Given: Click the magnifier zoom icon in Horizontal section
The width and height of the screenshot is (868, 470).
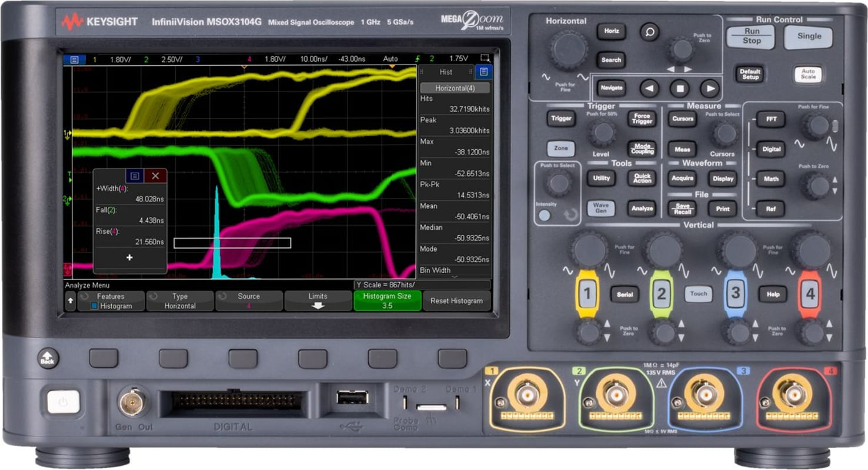Looking at the screenshot, I should (649, 33).
